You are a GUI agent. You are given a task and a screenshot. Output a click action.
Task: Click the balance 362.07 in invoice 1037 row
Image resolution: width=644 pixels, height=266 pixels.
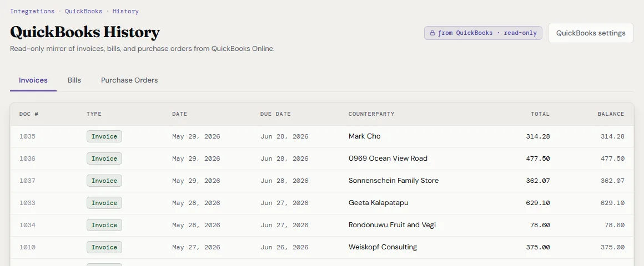(612, 181)
